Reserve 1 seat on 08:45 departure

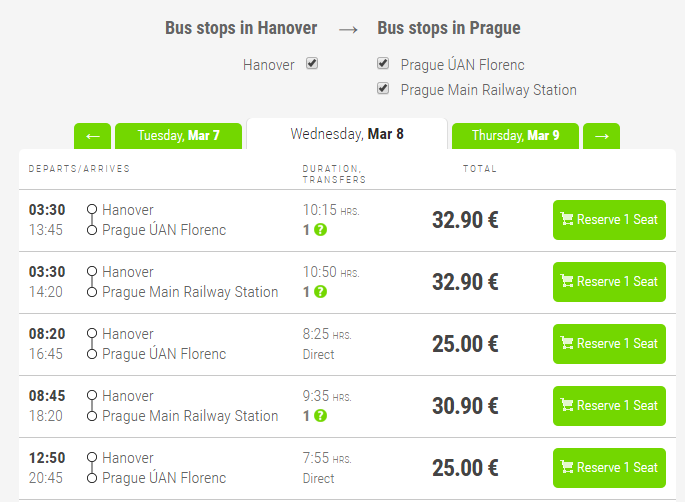pos(608,406)
